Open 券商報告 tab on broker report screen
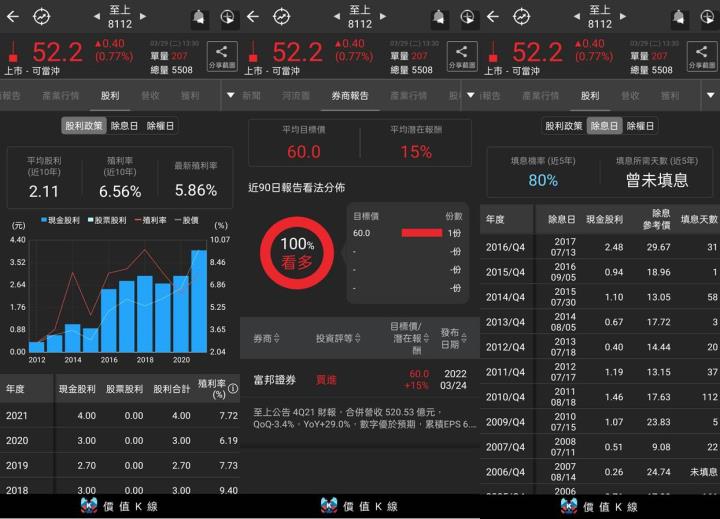Screen dimensions: 720x519 (350, 96)
